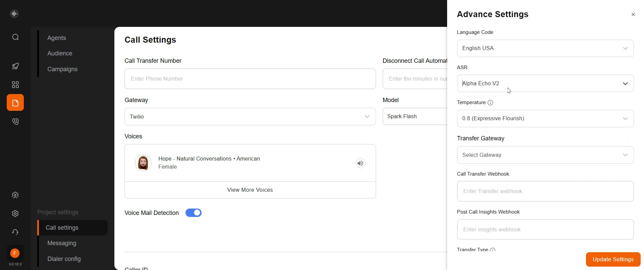Click the Update Settings button
The width and height of the screenshot is (644, 270).
(613, 259)
